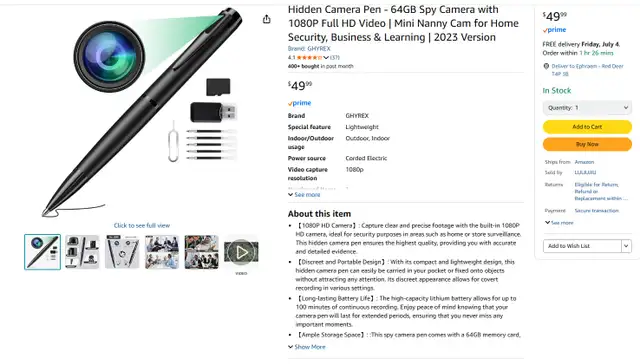The image size is (640, 364).
Task: Expand Show More in About this item
Action: [x=307, y=347]
